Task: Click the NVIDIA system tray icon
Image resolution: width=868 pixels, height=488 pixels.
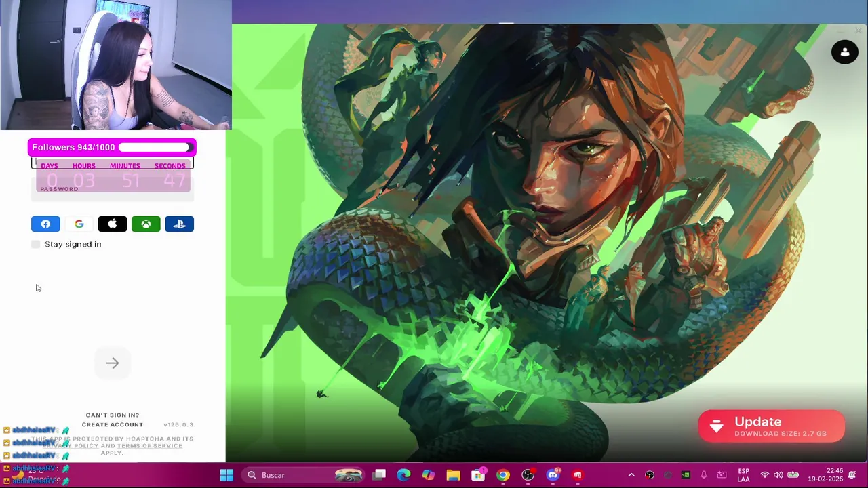Action: click(x=686, y=475)
